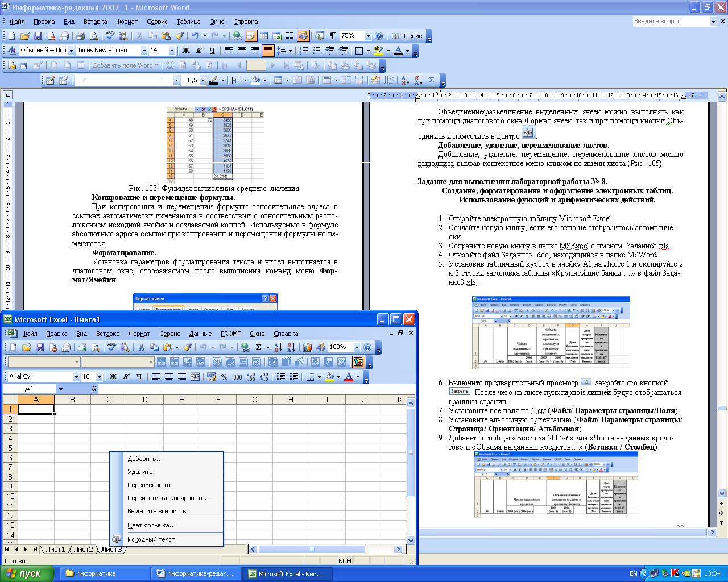
Task: Click the Print icon in Excel toolbar
Action: click(82, 347)
